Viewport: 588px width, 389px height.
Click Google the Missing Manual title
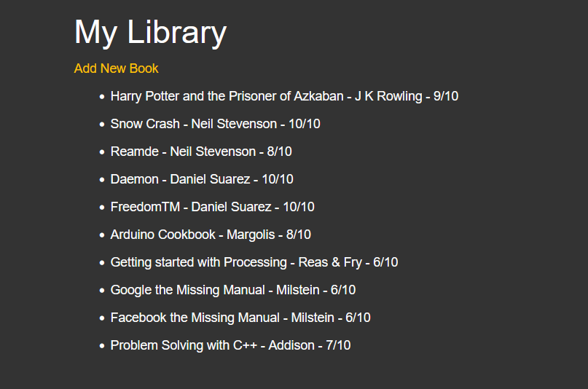187,290
